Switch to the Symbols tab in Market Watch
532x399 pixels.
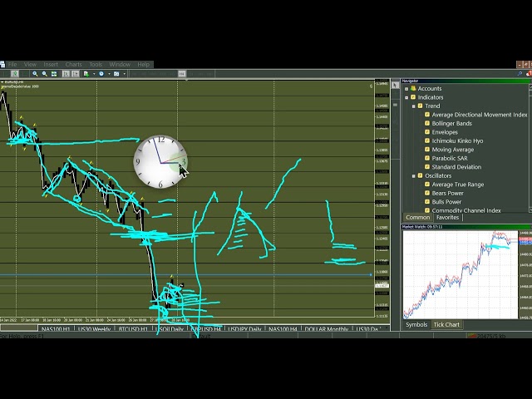click(416, 325)
